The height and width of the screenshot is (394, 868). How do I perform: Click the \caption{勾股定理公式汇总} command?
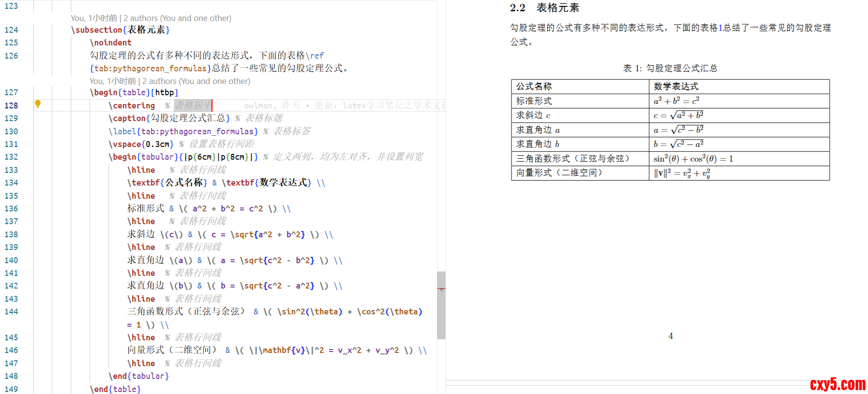click(169, 118)
